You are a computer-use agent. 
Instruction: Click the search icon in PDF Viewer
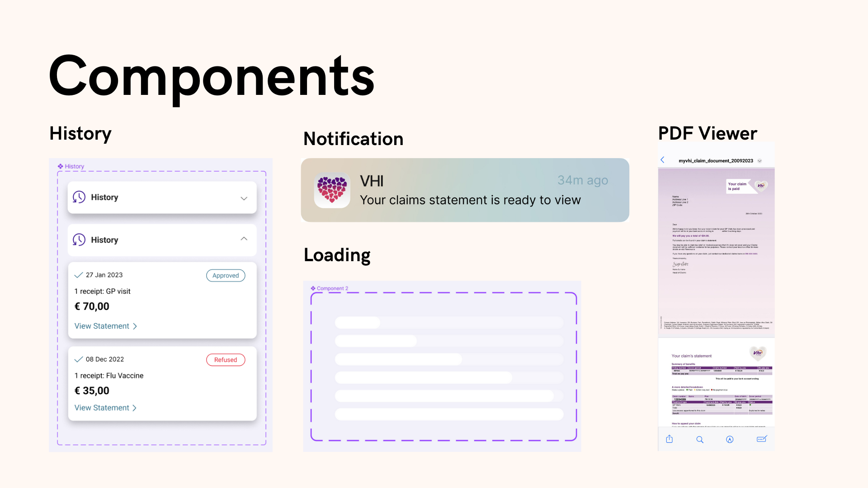[699, 440]
